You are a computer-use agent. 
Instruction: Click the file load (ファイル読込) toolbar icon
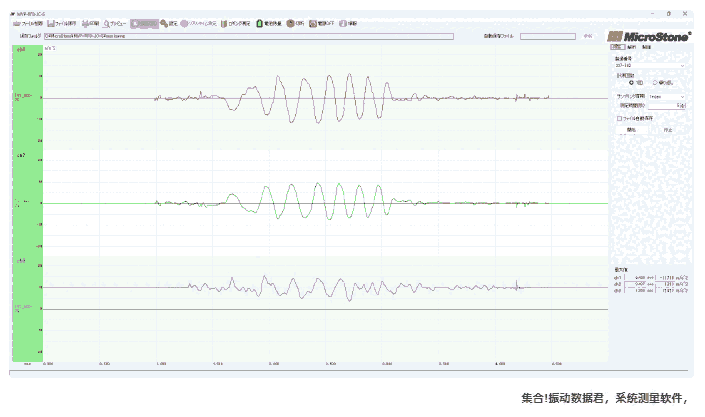pos(16,23)
